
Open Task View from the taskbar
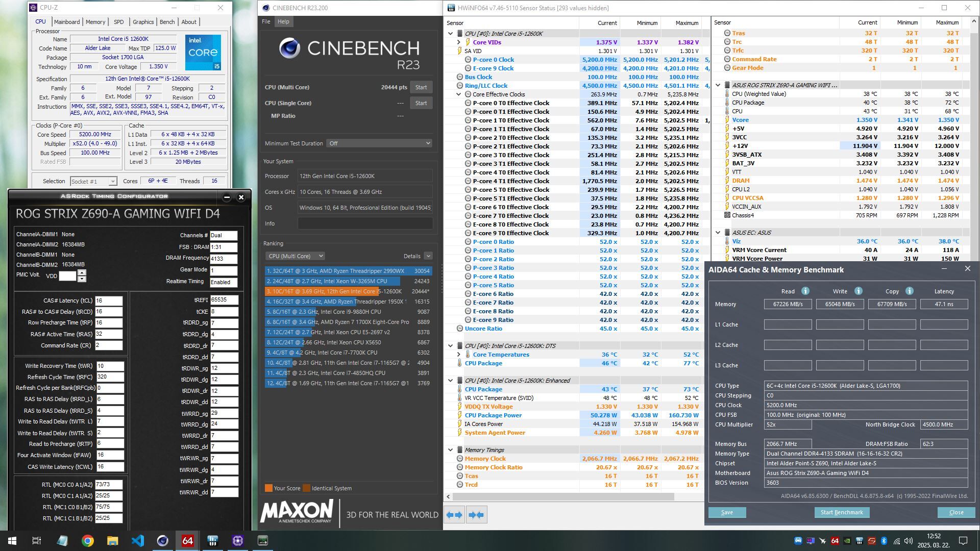[37, 540]
